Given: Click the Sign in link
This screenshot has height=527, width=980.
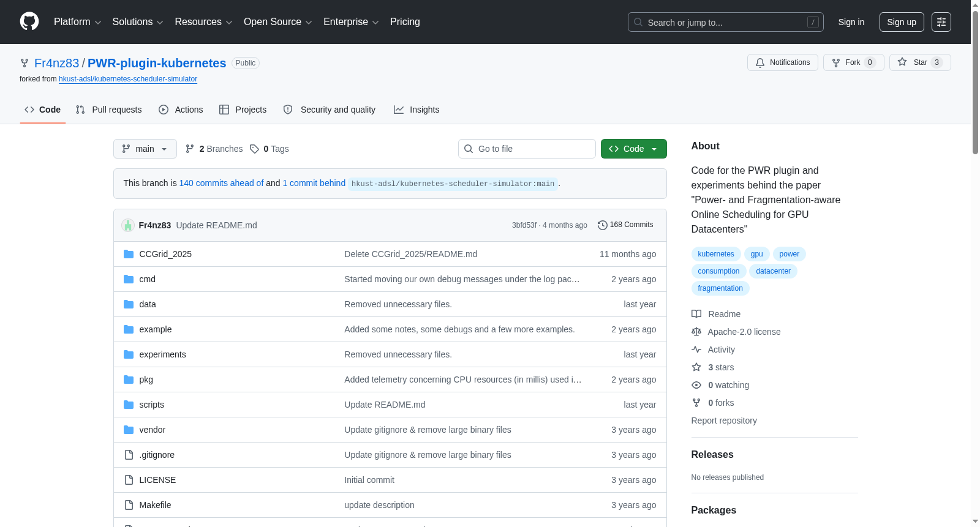Looking at the screenshot, I should (851, 22).
